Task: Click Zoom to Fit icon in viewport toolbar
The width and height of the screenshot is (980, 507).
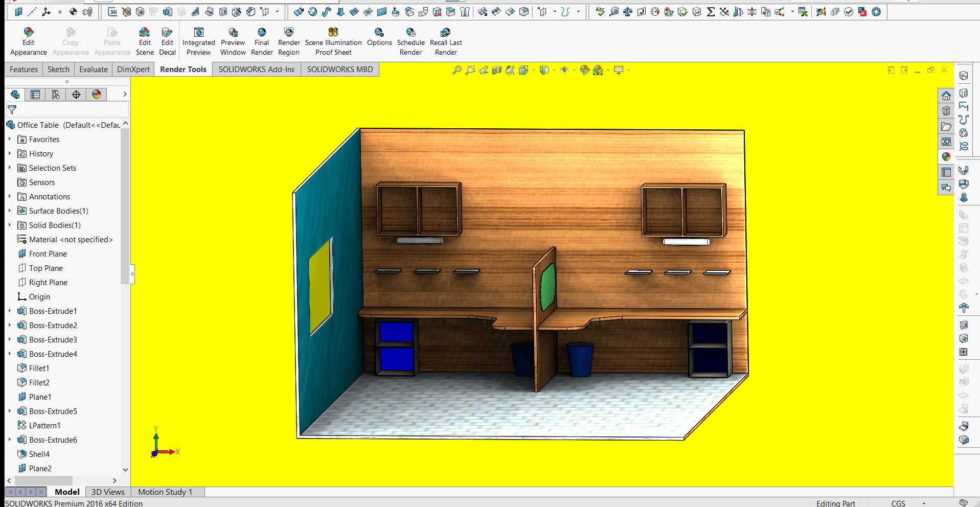Action: click(x=457, y=70)
